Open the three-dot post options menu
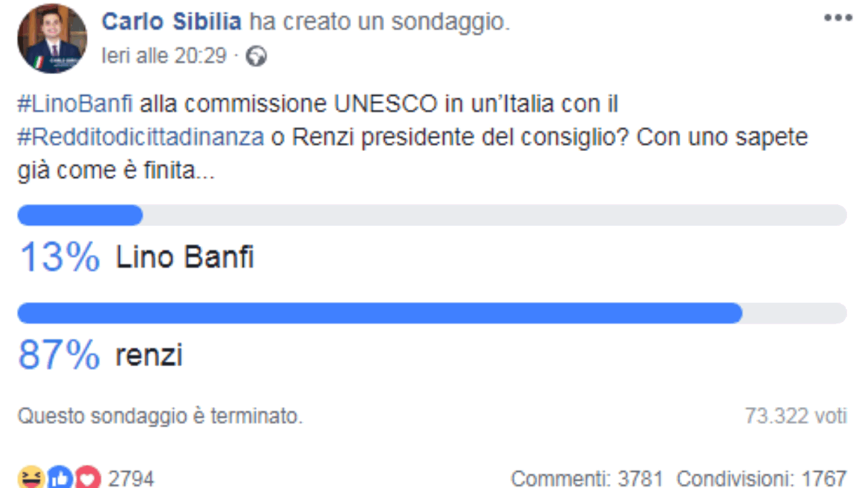This screenshot has height=488, width=868. click(x=838, y=18)
